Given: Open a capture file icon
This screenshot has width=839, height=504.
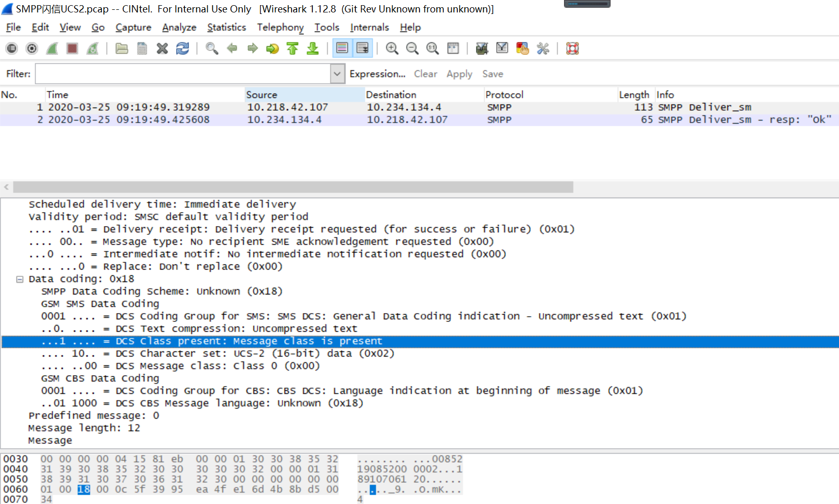Looking at the screenshot, I should (x=122, y=49).
